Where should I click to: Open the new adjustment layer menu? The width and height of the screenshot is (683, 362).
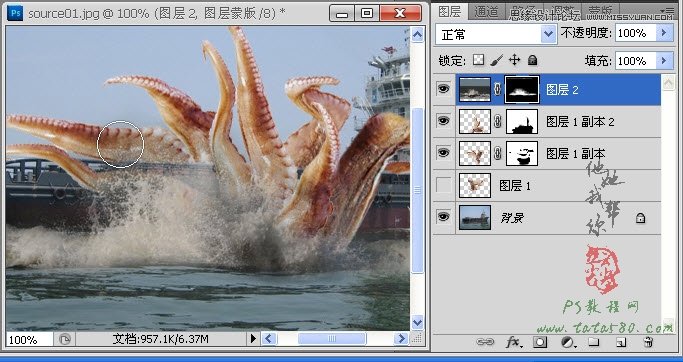[x=568, y=342]
